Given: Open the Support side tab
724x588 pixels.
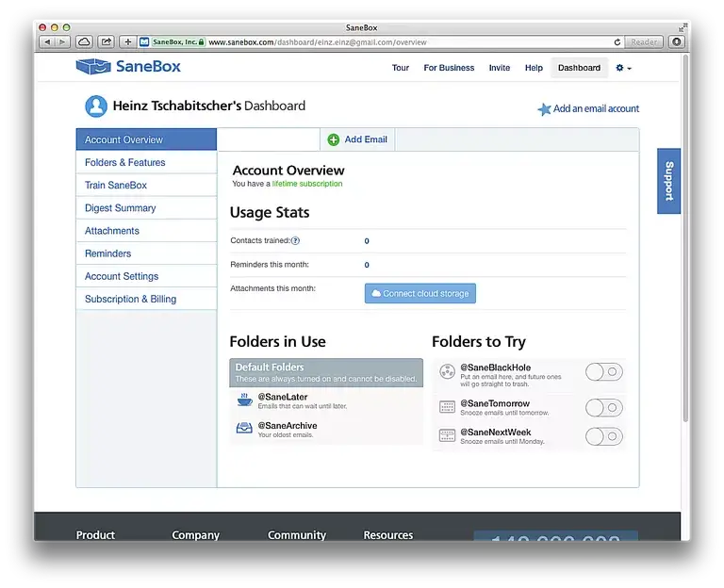Looking at the screenshot, I should pos(668,181).
